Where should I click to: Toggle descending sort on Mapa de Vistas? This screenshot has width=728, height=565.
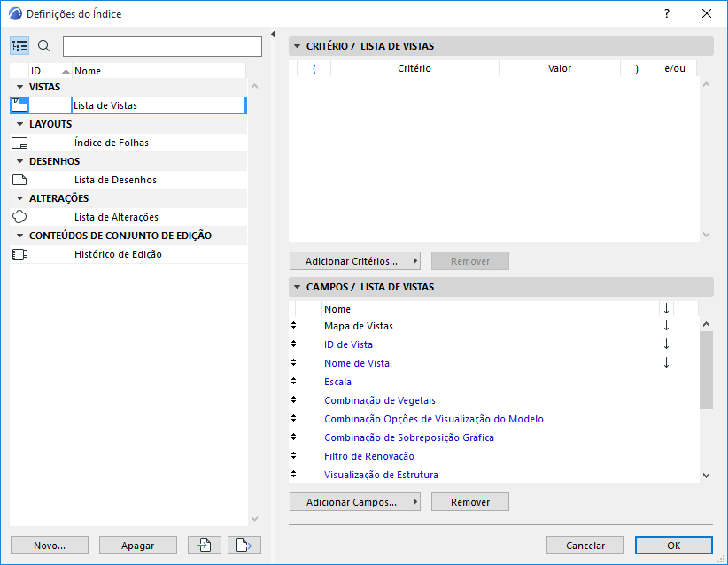pos(666,325)
